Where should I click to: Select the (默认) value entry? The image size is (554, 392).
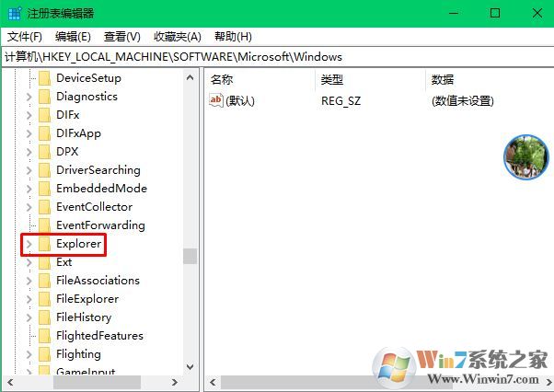[240, 101]
